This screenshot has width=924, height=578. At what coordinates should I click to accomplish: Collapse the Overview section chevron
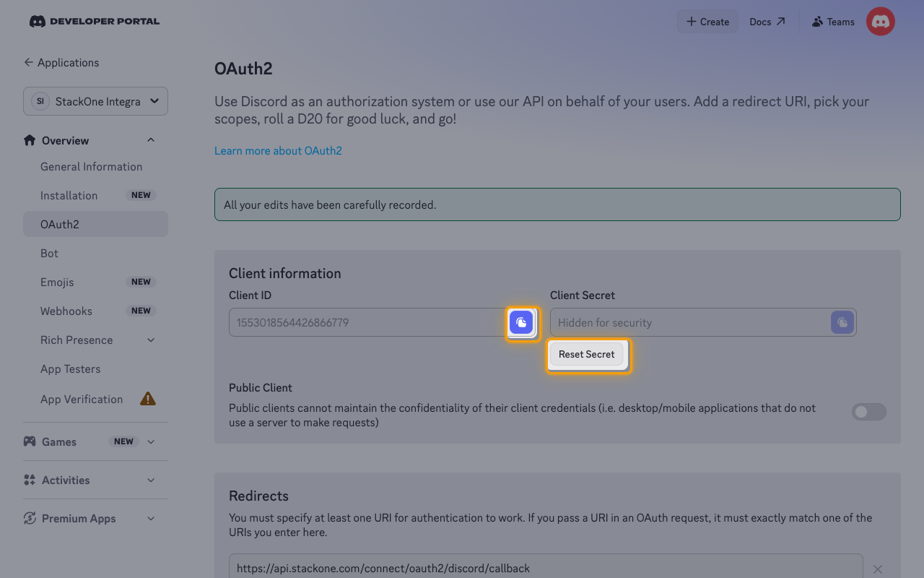tap(151, 140)
